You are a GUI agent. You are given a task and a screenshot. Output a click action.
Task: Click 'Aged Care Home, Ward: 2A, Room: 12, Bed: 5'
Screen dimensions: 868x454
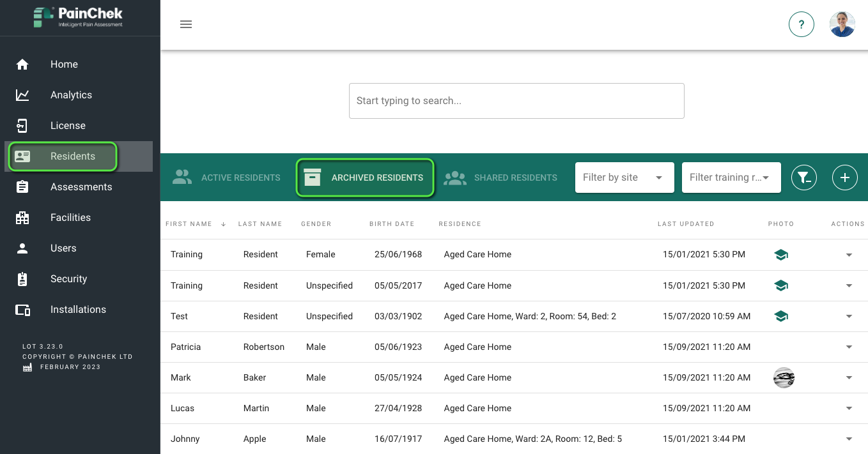point(533,439)
